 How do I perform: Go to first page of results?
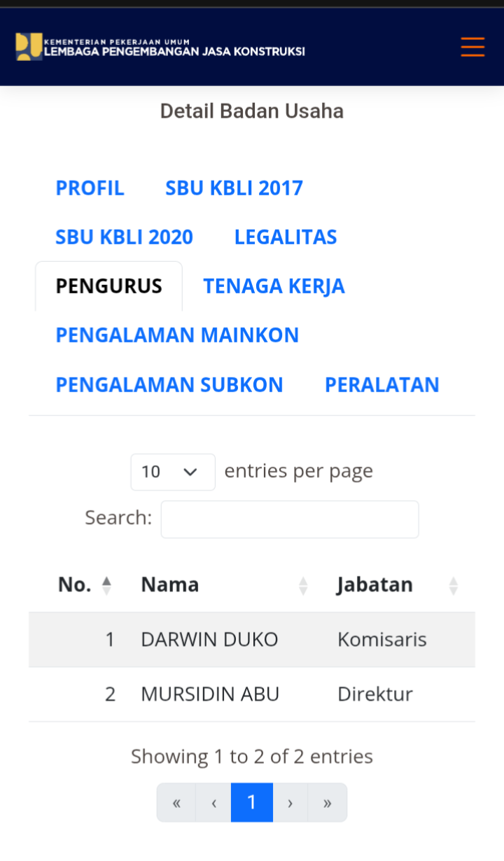pyautogui.click(x=176, y=803)
